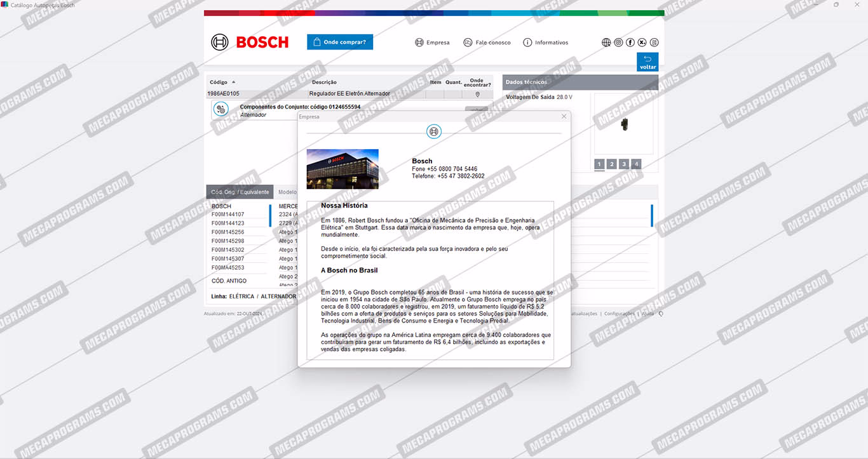Open the Empresa menu item
The height and width of the screenshot is (459, 868).
click(x=432, y=43)
